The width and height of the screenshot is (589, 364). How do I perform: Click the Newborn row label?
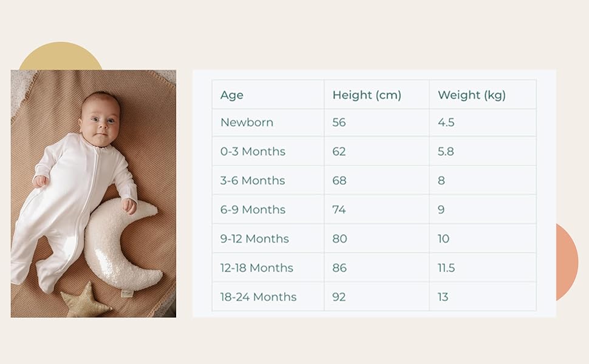pos(247,123)
